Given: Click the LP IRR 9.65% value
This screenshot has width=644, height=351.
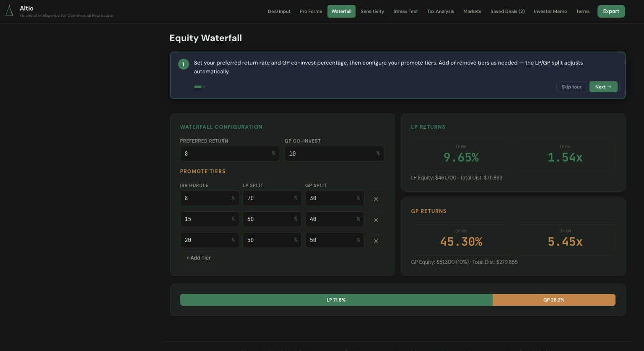Looking at the screenshot, I should click(x=461, y=157).
